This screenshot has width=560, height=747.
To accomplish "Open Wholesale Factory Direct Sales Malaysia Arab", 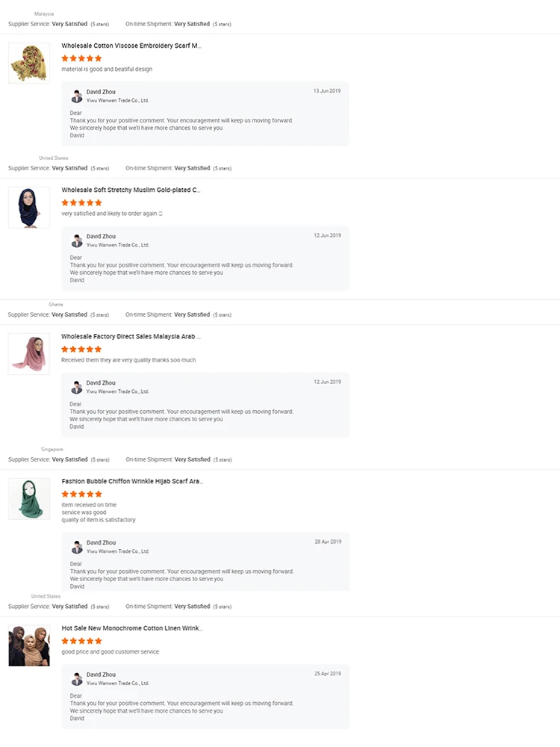I will tap(131, 337).
